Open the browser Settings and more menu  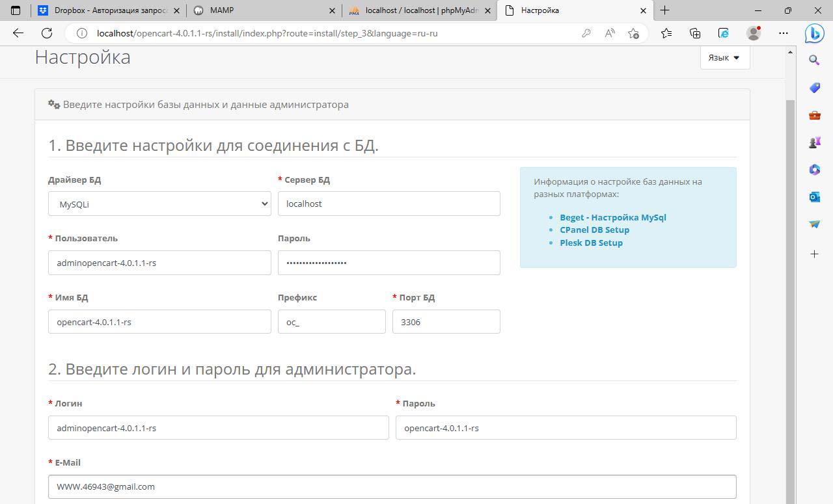point(784,33)
